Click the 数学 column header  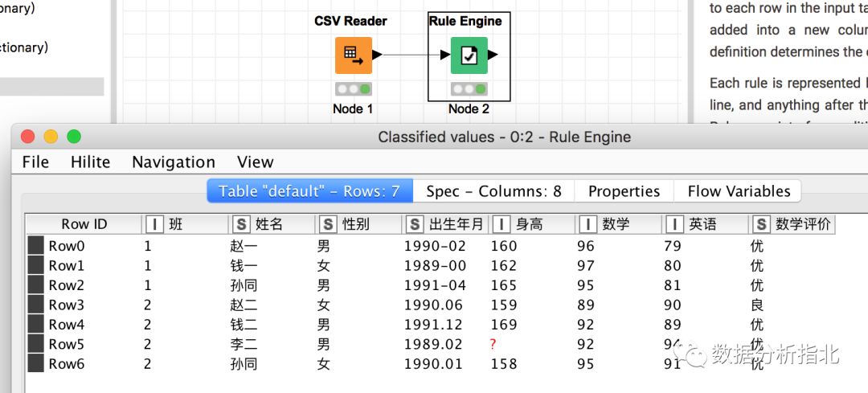(619, 224)
